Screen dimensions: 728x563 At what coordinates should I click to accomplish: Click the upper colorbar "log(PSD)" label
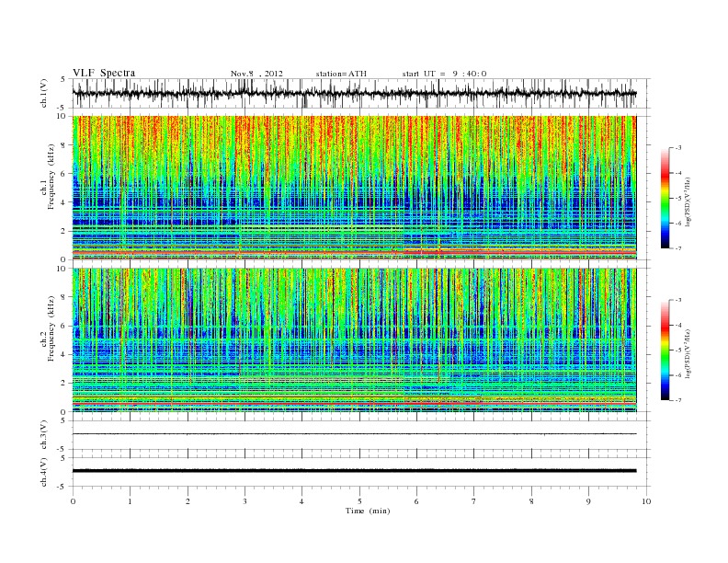[687, 202]
